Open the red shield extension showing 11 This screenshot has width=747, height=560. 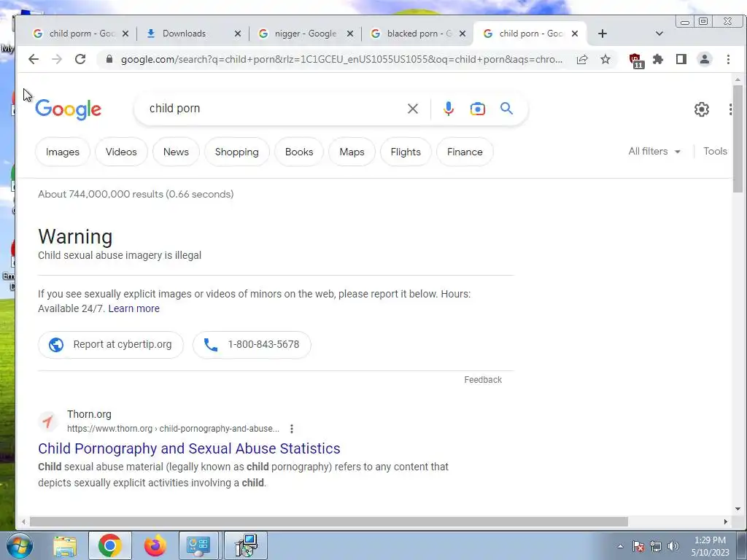pos(636,60)
